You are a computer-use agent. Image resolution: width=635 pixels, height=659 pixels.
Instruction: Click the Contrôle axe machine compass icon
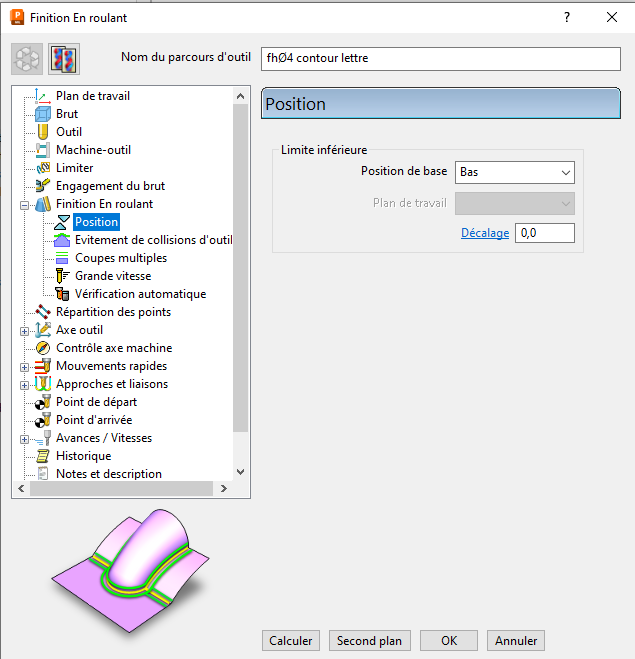[43, 348]
